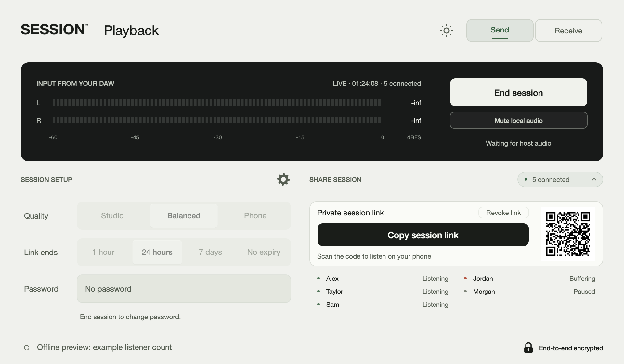Click the End-to-end encrypted label
624x364 pixels.
[571, 348]
